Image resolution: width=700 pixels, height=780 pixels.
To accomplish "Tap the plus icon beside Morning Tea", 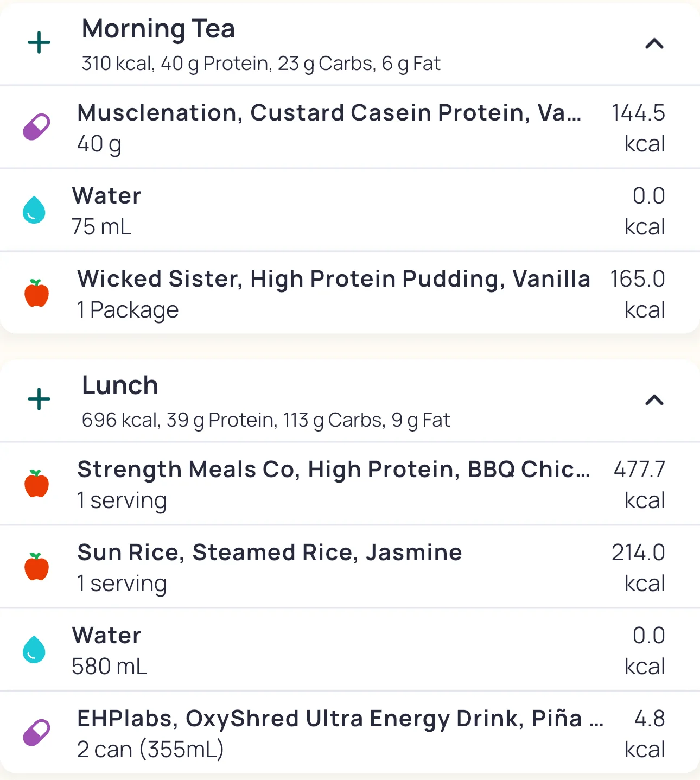I will pyautogui.click(x=39, y=43).
